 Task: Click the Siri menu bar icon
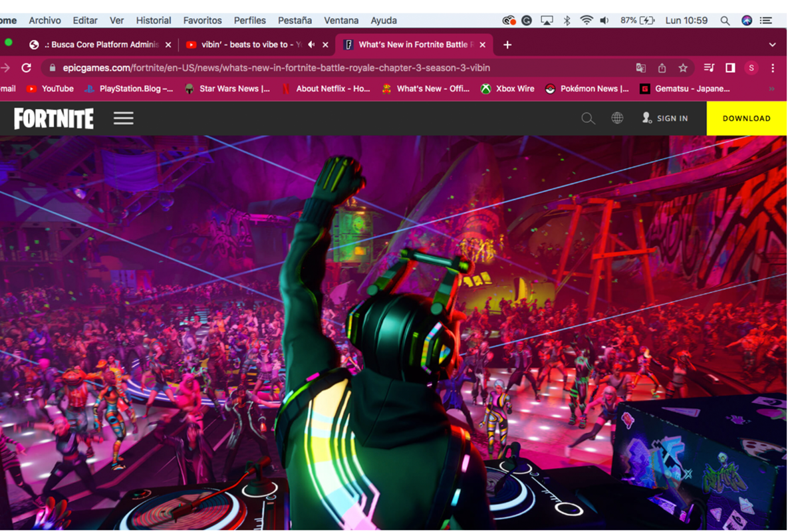click(x=747, y=21)
